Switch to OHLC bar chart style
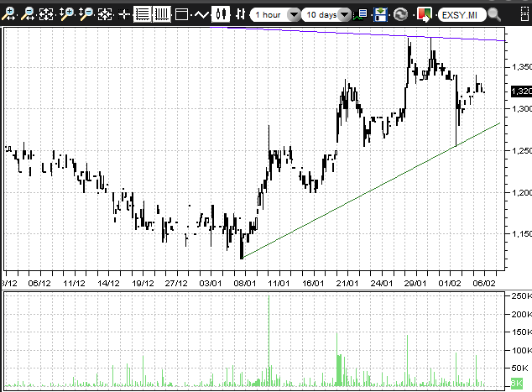 click(240, 14)
